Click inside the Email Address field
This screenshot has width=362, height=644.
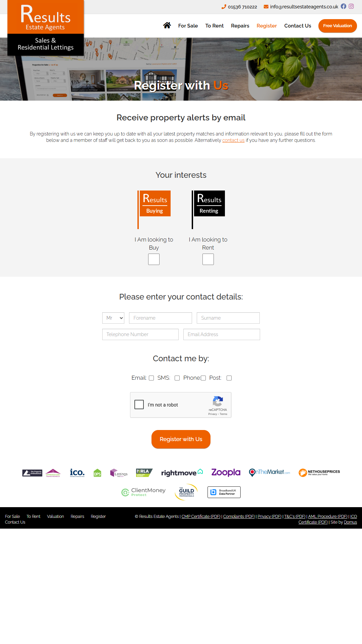pyautogui.click(x=222, y=334)
